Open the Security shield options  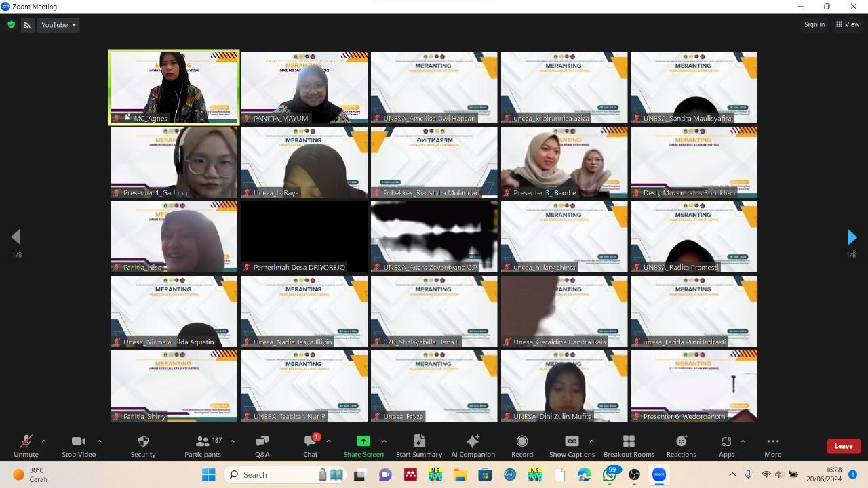(142, 446)
